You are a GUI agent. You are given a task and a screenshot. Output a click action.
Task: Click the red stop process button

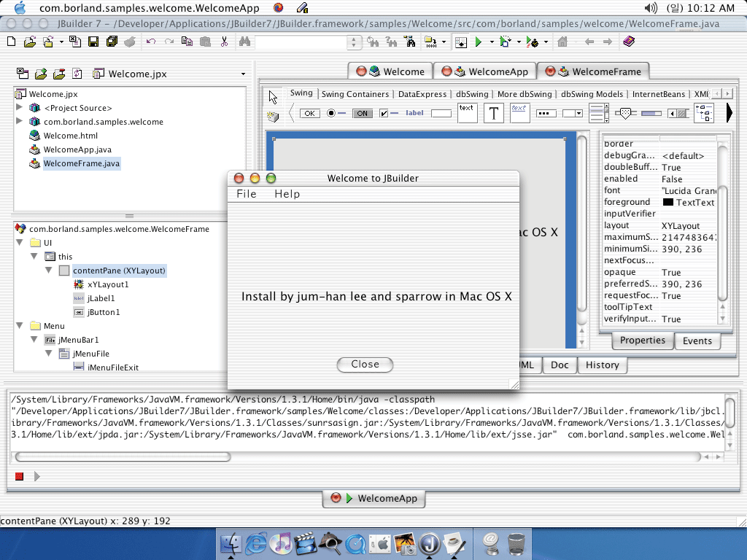pos(19,477)
